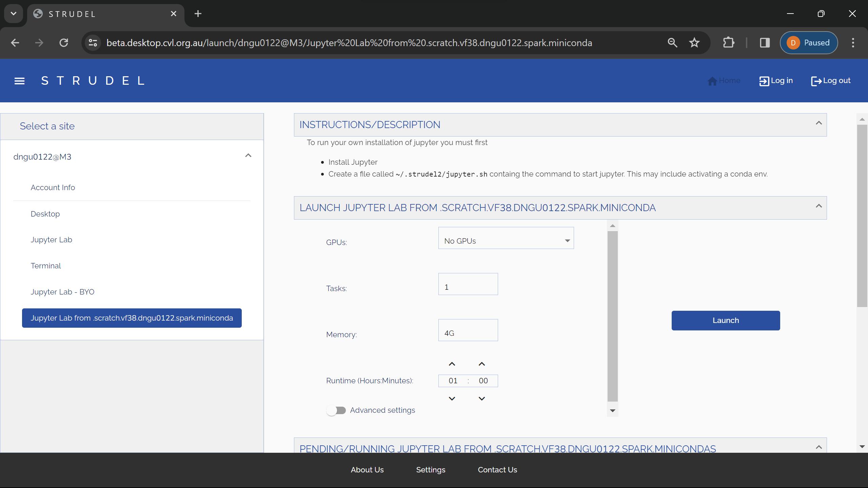
Task: Click the STRUDEL logo text
Action: (93, 81)
